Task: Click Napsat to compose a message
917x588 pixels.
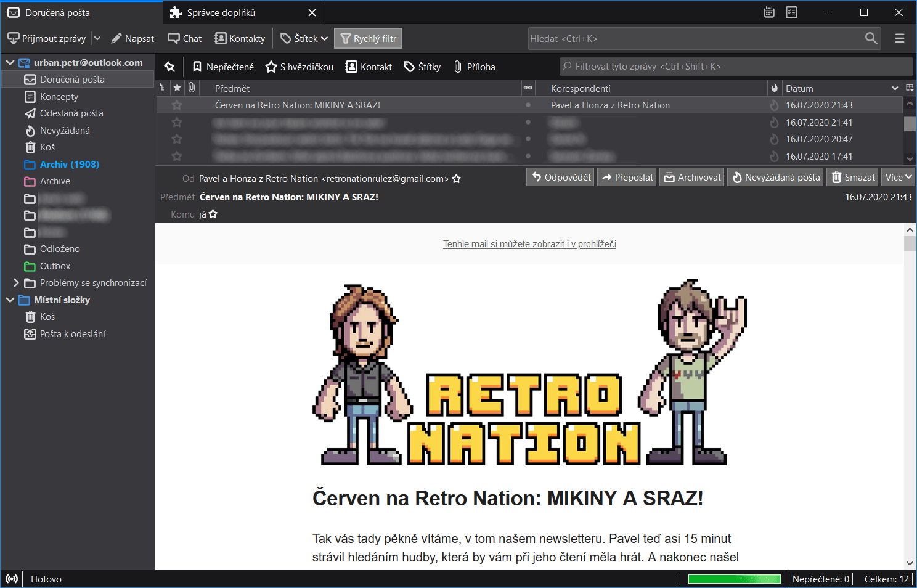Action: [x=132, y=38]
